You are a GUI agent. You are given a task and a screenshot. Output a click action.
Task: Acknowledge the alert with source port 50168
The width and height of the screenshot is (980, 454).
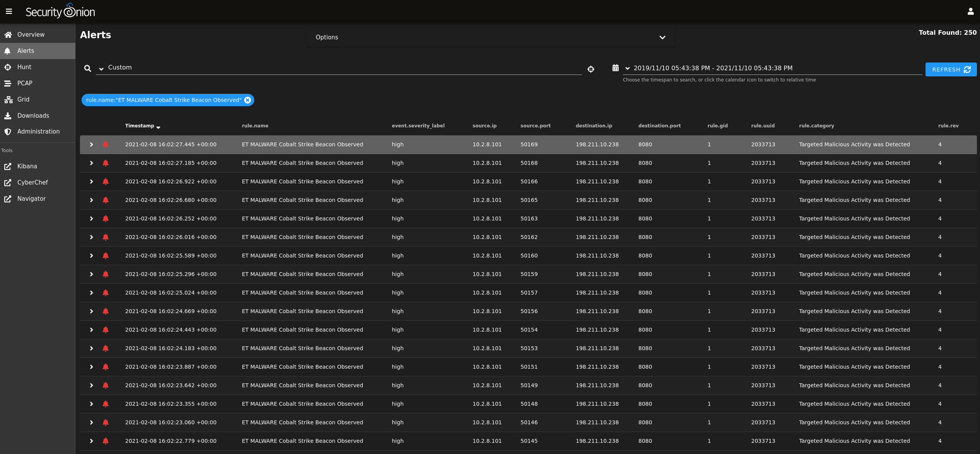coord(105,163)
